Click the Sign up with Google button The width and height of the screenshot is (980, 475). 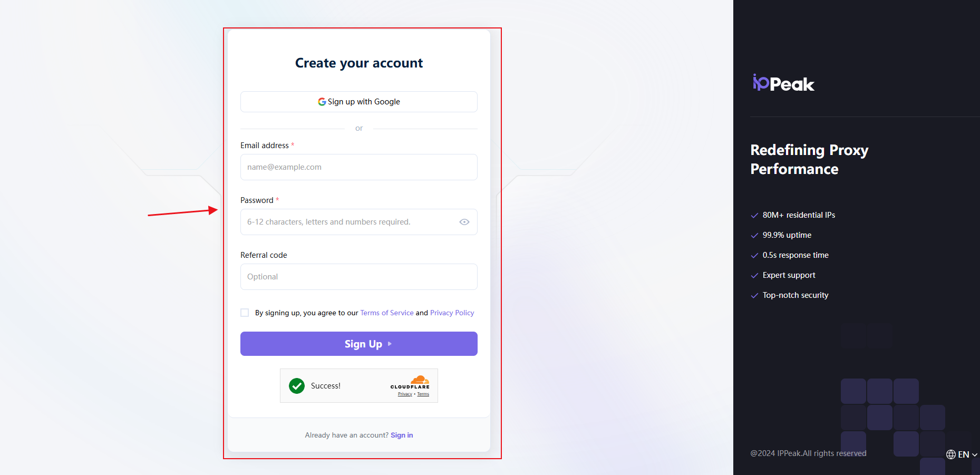point(358,102)
